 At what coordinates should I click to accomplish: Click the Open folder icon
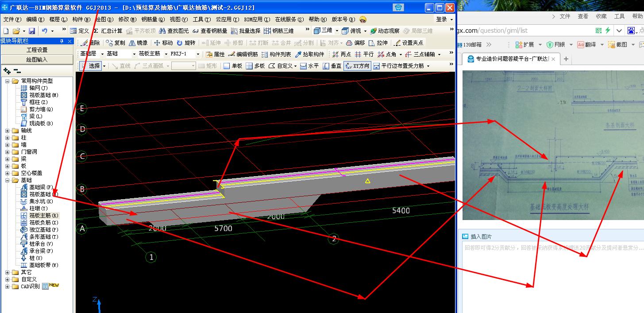coord(16,31)
